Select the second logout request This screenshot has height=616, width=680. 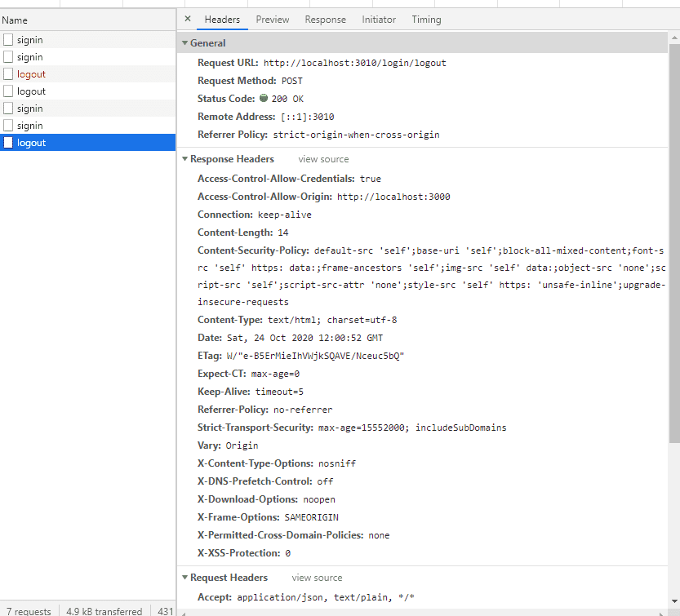pos(87,91)
